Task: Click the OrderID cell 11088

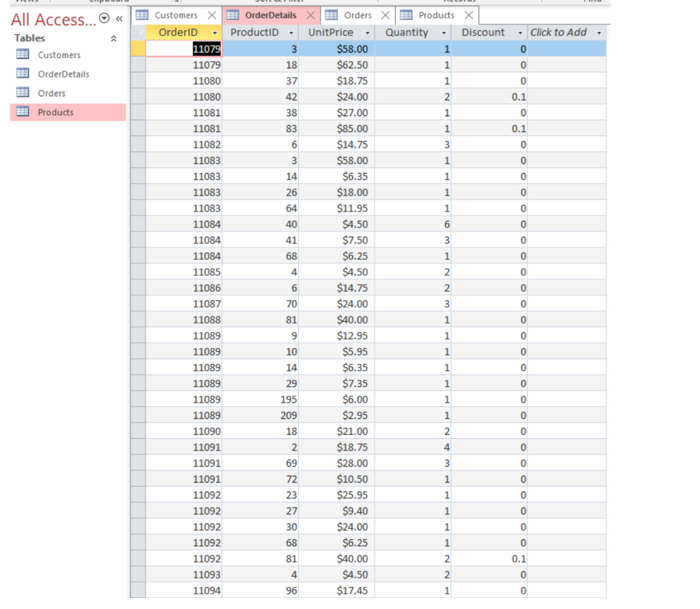Action: pyautogui.click(x=184, y=320)
